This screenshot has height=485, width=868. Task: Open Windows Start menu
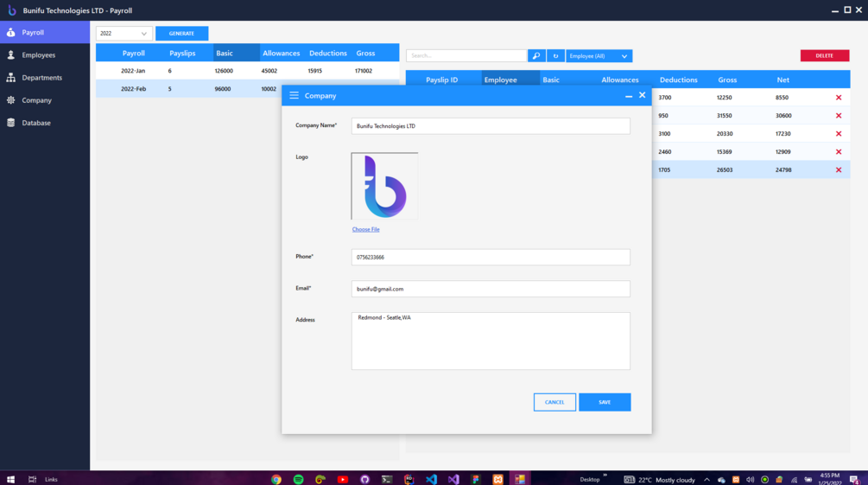pos(10,480)
